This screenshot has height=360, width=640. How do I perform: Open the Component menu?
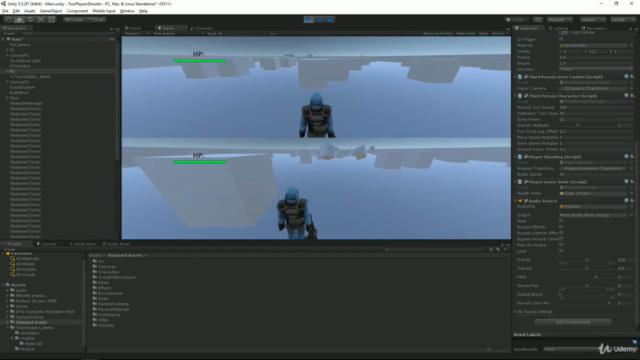[x=77, y=11]
